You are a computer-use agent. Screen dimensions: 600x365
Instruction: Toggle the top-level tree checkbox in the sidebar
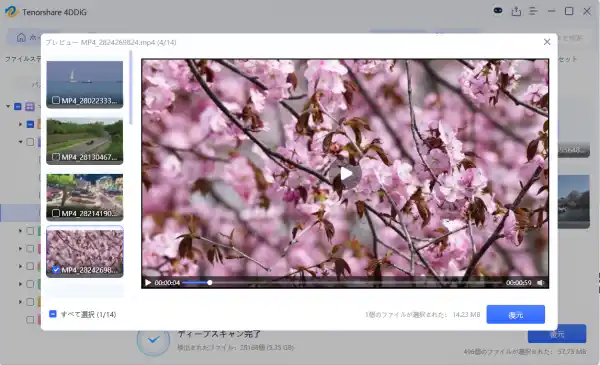pos(18,106)
